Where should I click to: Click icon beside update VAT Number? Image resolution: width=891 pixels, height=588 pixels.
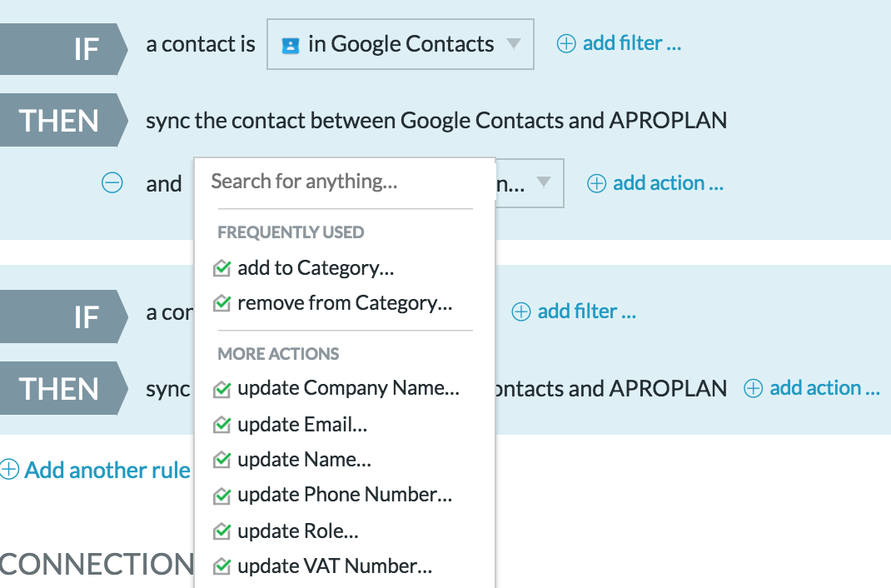coord(222,566)
